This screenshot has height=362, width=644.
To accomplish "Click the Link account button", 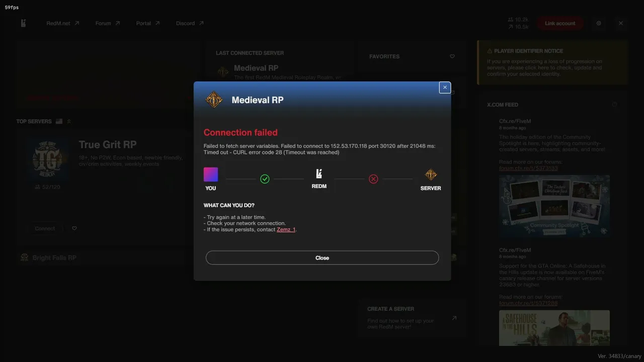I will click(560, 23).
